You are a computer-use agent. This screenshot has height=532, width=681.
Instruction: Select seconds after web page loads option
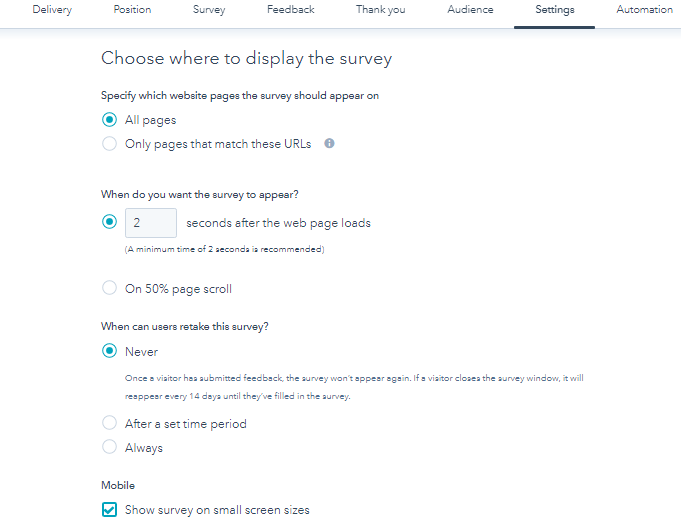click(x=109, y=222)
